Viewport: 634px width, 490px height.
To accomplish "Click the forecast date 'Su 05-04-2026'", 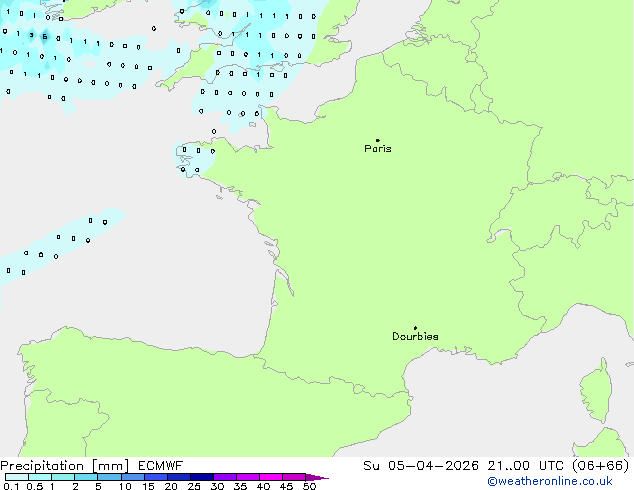I will coord(421,466).
